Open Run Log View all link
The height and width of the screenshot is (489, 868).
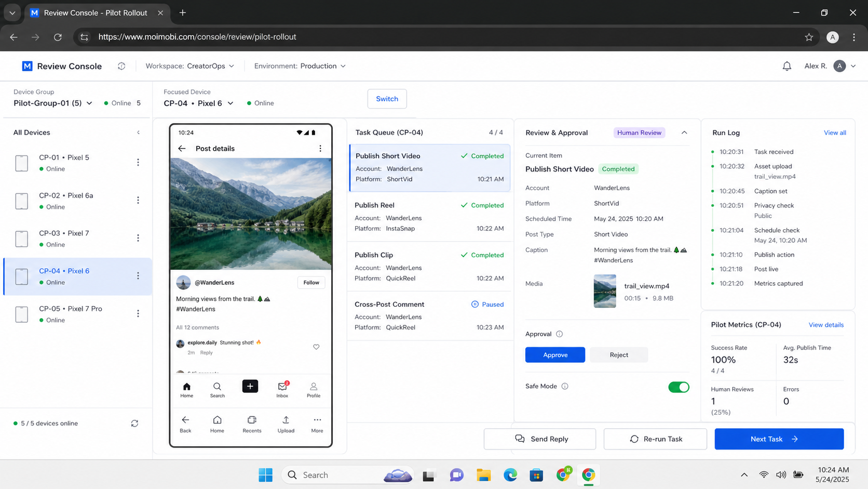coord(835,133)
